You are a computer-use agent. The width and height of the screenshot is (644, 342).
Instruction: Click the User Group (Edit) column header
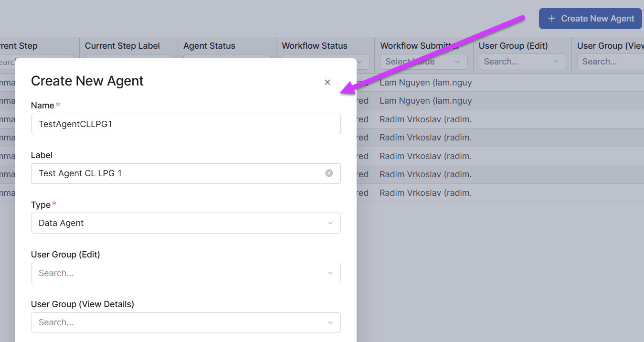513,46
